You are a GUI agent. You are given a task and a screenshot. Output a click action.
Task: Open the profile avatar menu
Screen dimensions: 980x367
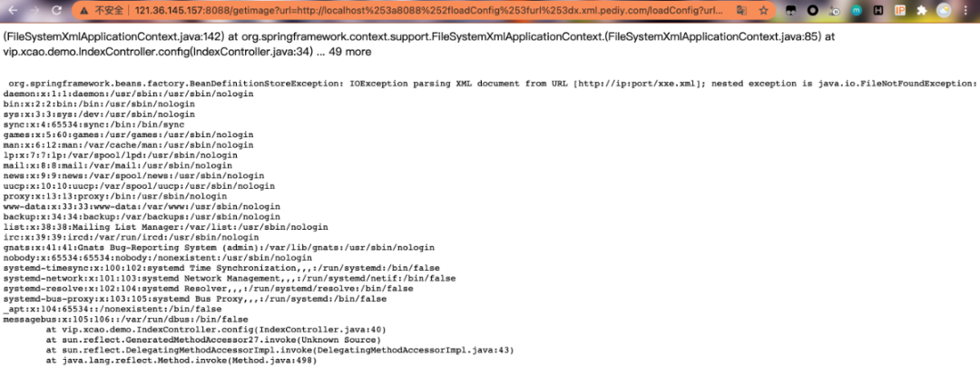tap(945, 11)
